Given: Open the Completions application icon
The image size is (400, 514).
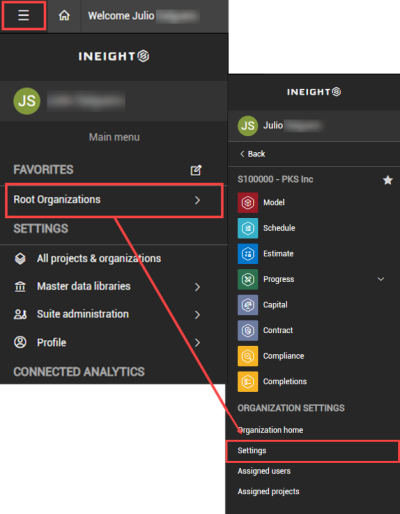Looking at the screenshot, I should (x=248, y=382).
